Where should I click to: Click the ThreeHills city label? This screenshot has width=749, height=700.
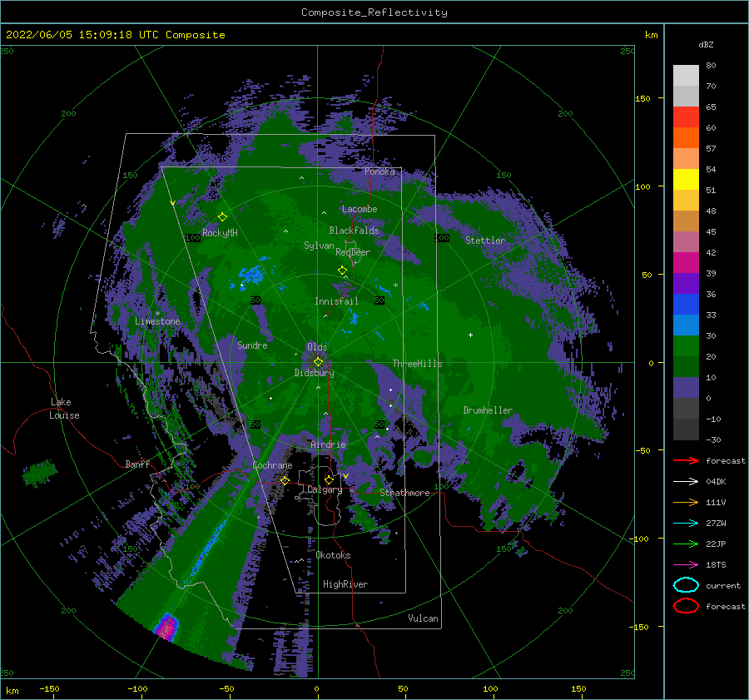(x=418, y=364)
